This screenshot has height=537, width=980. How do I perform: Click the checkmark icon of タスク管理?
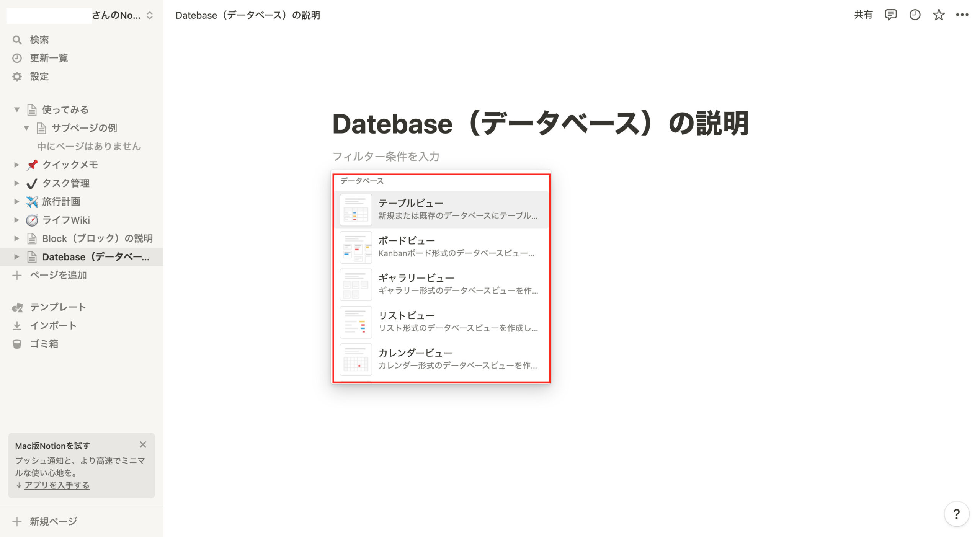pyautogui.click(x=32, y=183)
